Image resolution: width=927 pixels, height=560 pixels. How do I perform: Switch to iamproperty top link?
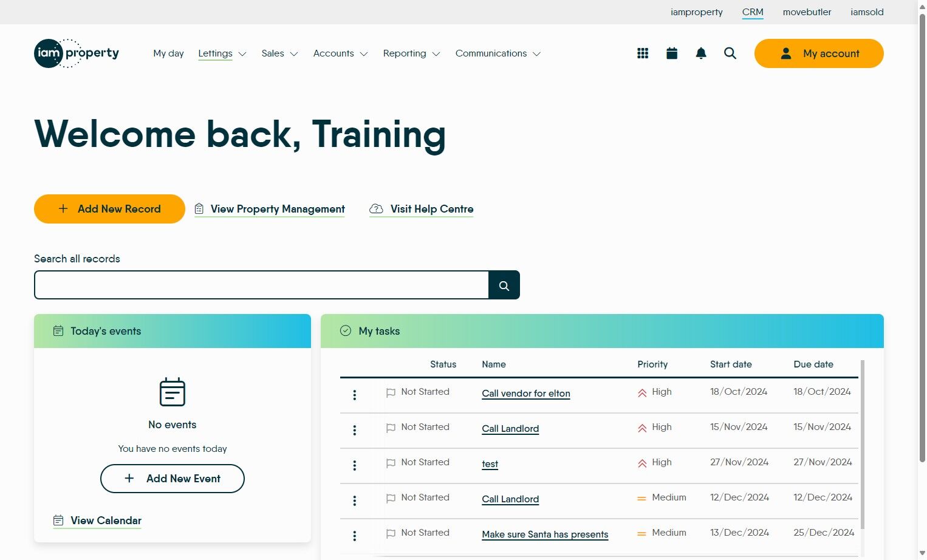click(697, 12)
